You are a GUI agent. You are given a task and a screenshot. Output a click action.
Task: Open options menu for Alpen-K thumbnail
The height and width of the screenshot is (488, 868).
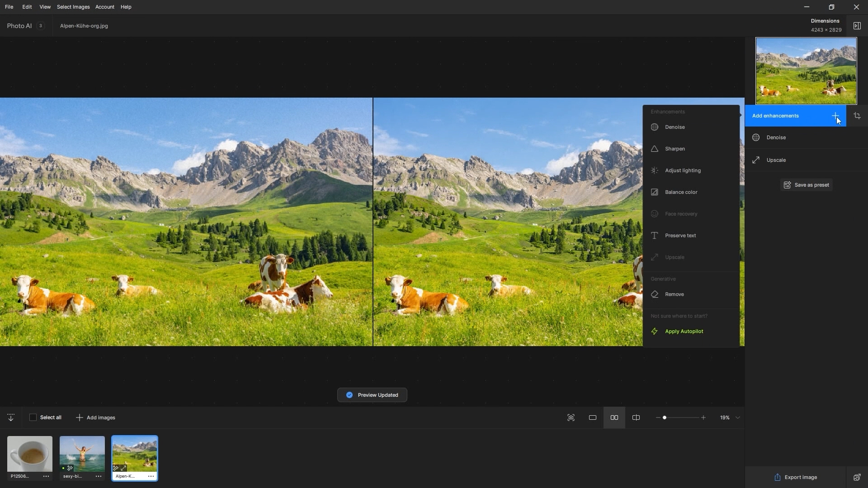point(151,476)
